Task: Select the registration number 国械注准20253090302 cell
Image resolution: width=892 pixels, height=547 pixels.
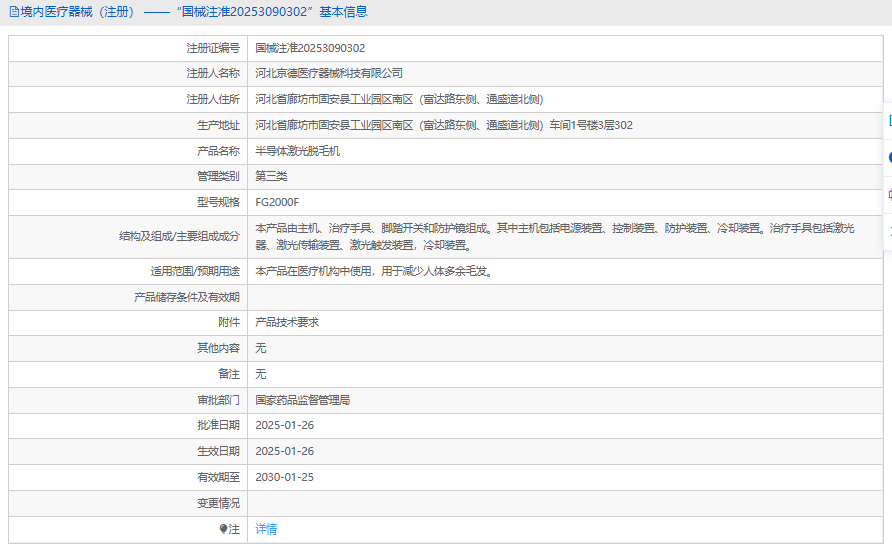Action: pos(310,48)
